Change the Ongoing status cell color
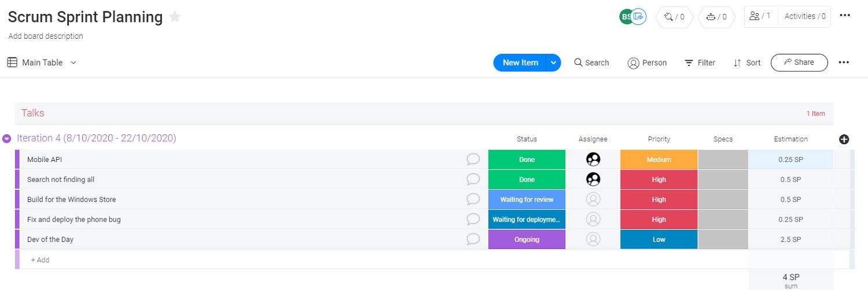 coord(527,239)
